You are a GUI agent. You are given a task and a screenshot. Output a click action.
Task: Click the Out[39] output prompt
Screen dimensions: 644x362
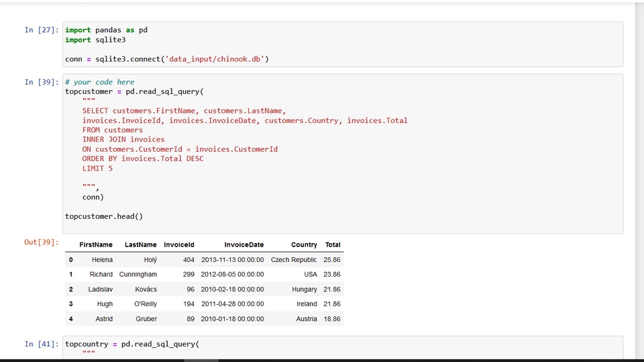coord(42,242)
